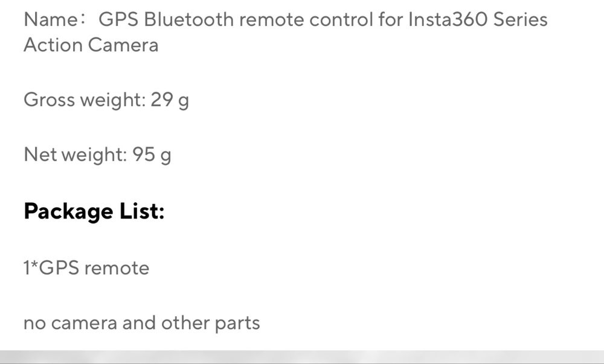
Task: Click the word "List:" in the heading
Action: (x=142, y=211)
